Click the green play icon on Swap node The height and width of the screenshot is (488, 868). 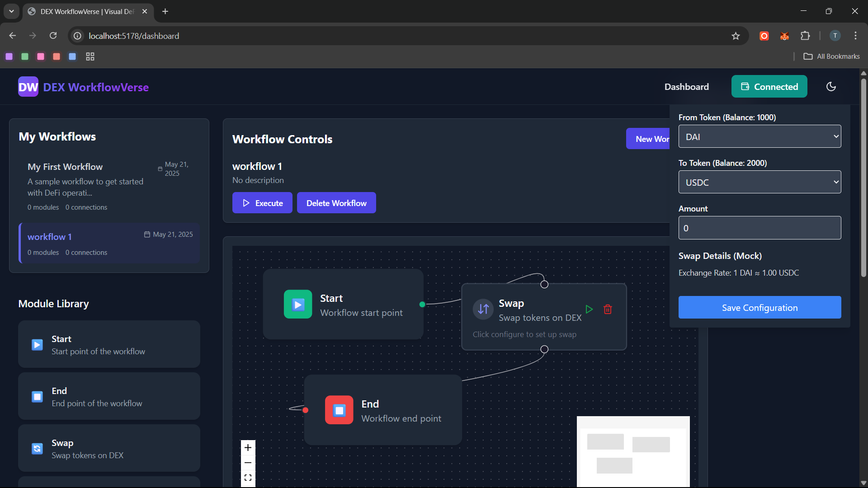point(589,310)
